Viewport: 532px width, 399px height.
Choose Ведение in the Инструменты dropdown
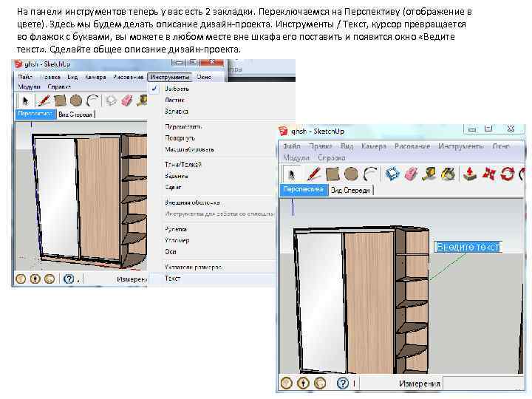click(212, 176)
